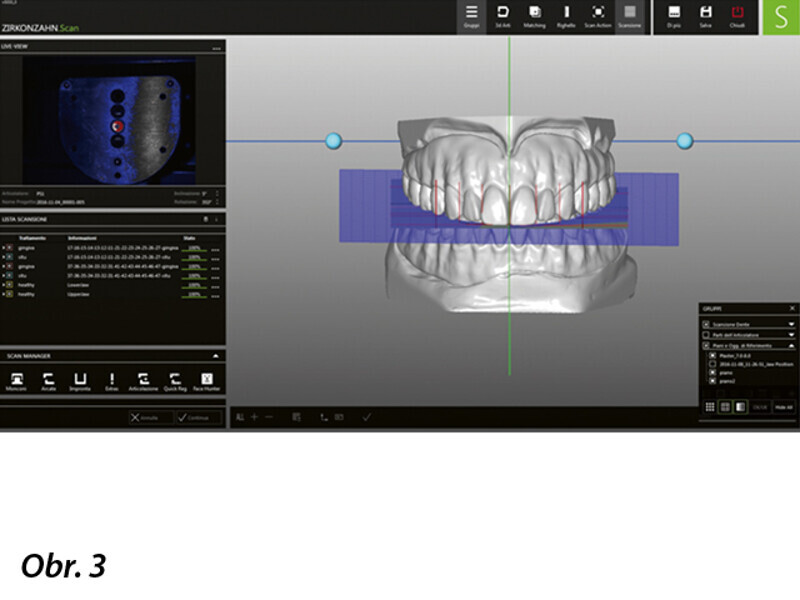Open the Face Hunter tool
This screenshot has width=800, height=600.
[207, 380]
